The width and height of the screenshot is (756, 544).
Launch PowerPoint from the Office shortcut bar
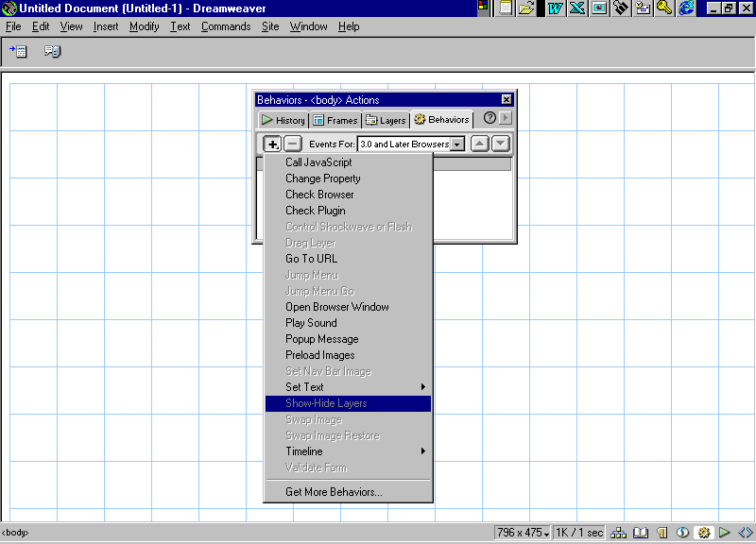click(x=599, y=8)
